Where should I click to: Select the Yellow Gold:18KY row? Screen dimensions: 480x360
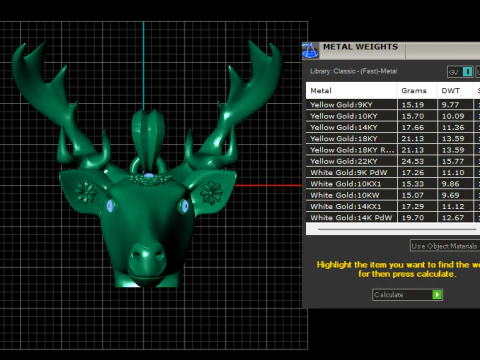(393, 139)
